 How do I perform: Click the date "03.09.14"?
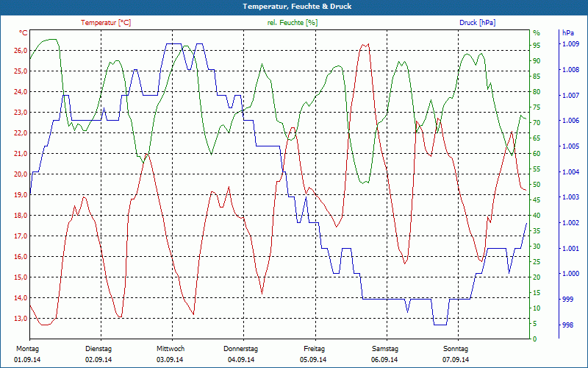coord(170,360)
